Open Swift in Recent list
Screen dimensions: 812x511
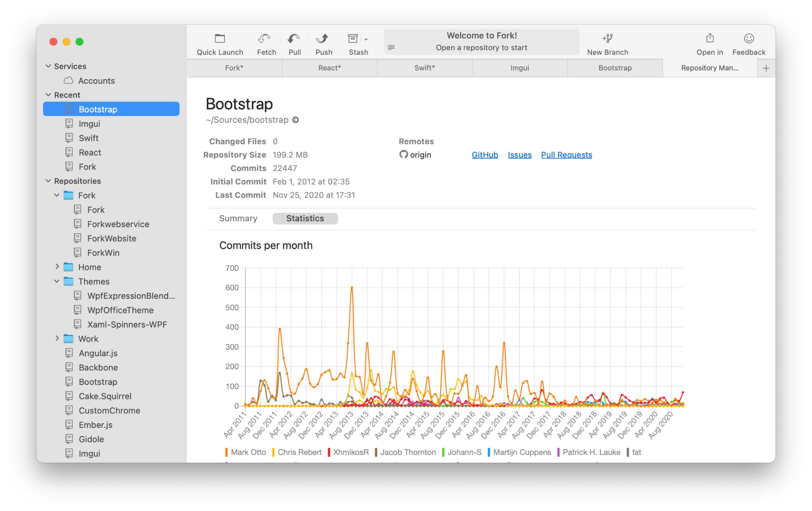coord(111,138)
